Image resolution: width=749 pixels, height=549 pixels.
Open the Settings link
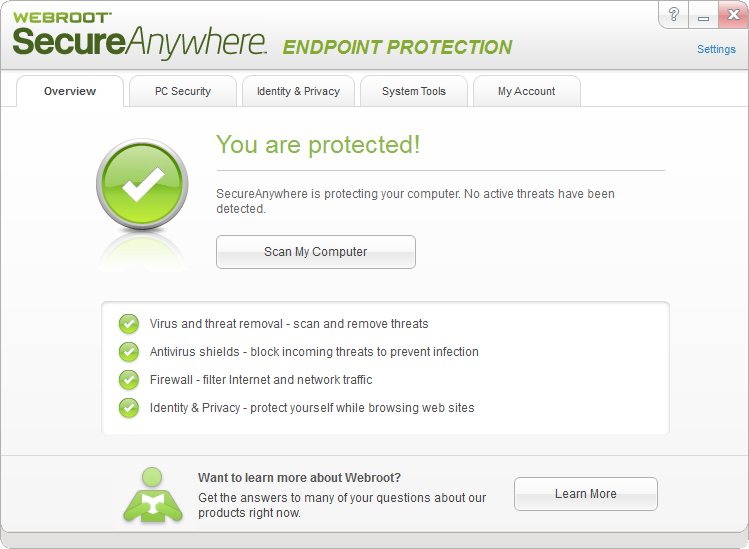716,49
